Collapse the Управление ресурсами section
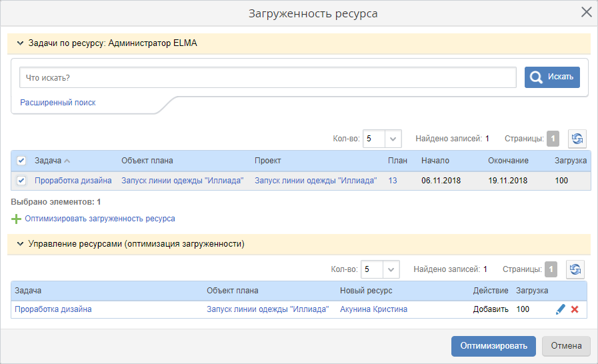Screen dimensions: 598x364 20,244
